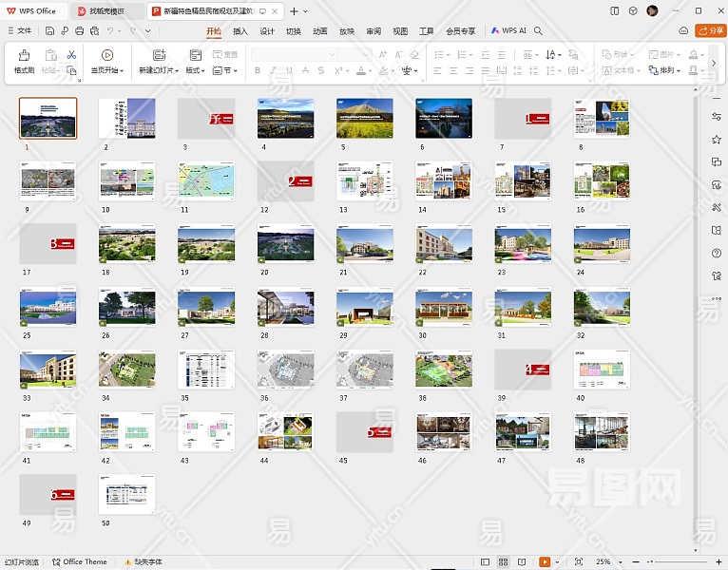This screenshot has width=728, height=570.
Task: Select slide 35 thumbnail
Action: [206, 370]
